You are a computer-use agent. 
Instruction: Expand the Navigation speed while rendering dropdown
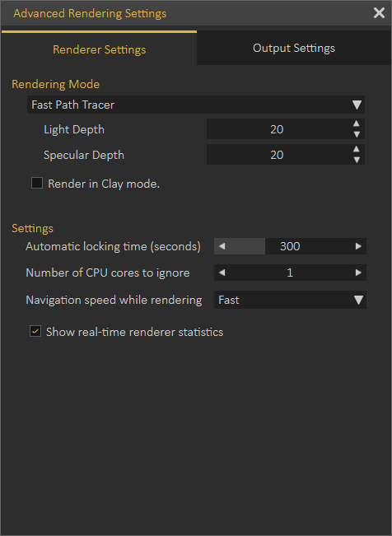tap(290, 300)
